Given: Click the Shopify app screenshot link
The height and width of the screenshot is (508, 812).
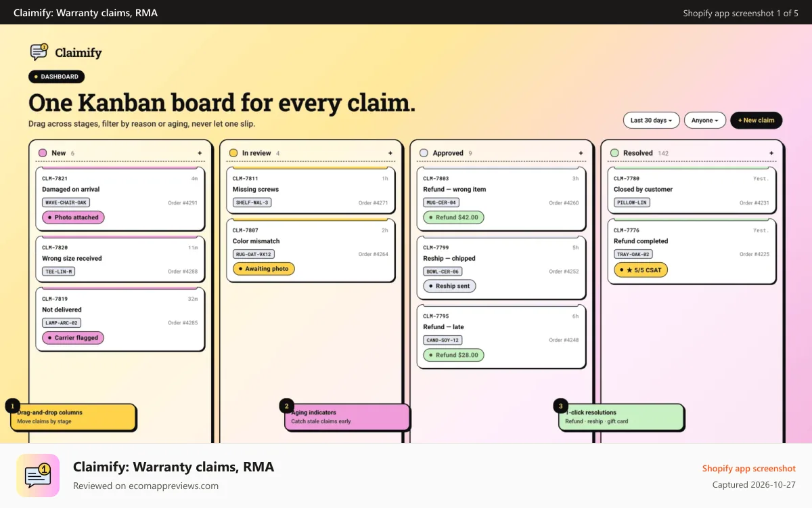Looking at the screenshot, I should click(x=749, y=469).
